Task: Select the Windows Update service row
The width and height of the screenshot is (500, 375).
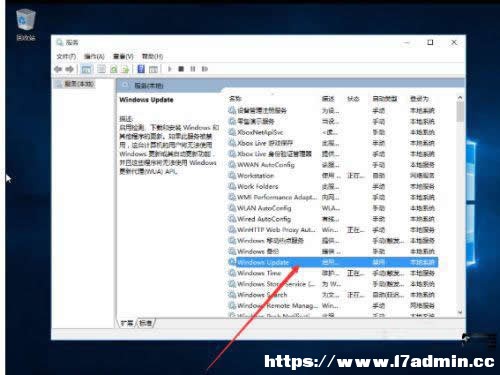Action: point(333,262)
